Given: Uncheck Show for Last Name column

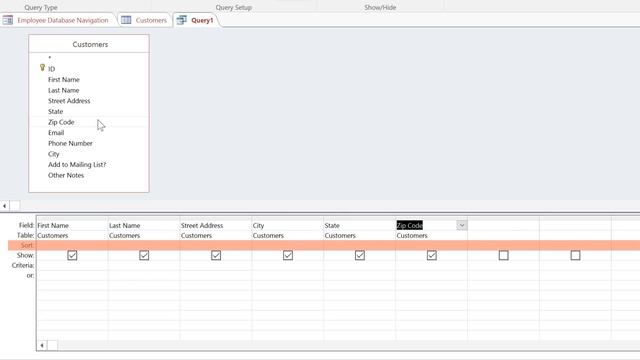Looking at the screenshot, I should coord(144,255).
